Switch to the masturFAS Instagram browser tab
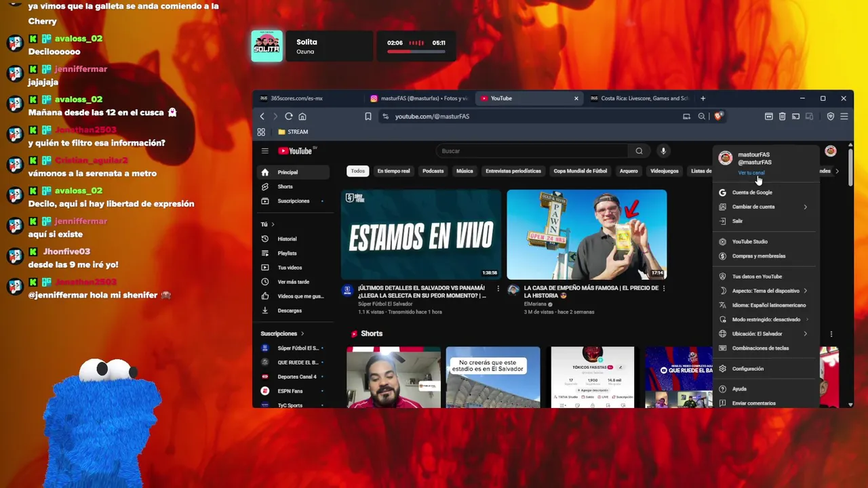The image size is (868, 488). click(420, 98)
